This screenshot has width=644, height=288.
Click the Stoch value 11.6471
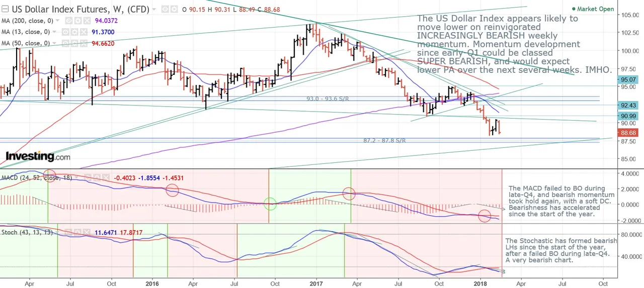coord(106,233)
